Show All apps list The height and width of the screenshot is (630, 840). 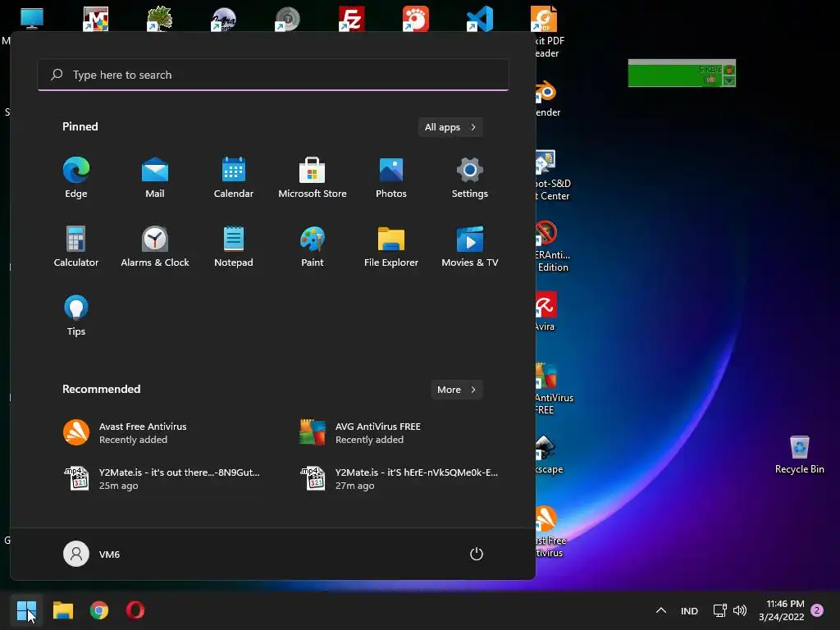coord(450,127)
